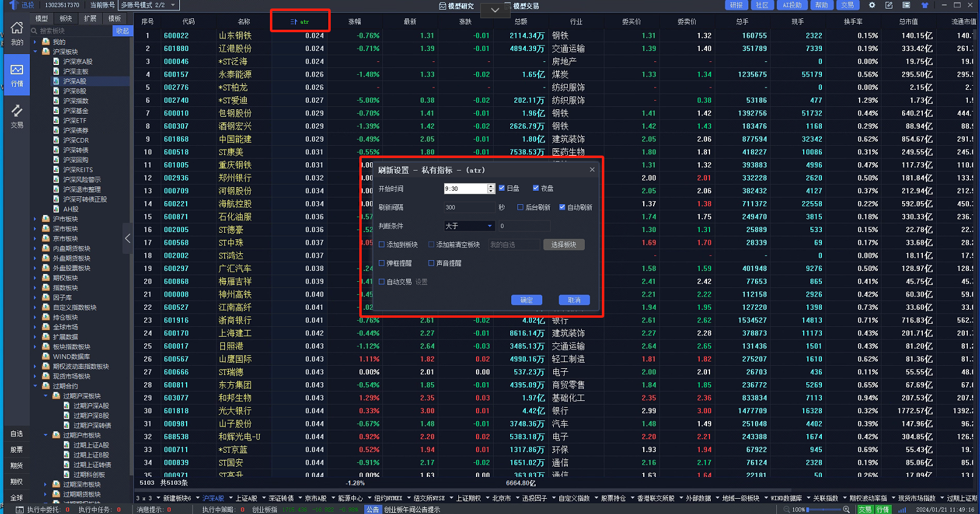The height and width of the screenshot is (514, 980).
Task: Toggle the 夜盘 checkbox
Action: click(536, 188)
